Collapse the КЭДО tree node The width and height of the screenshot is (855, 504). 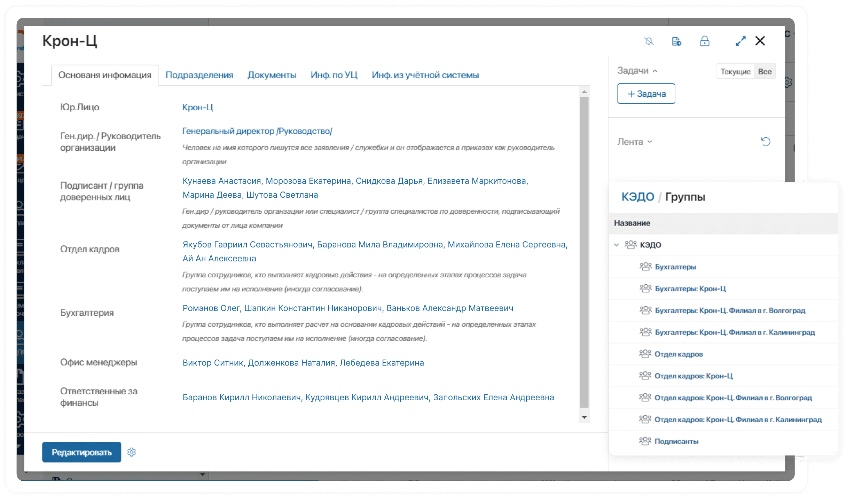coord(617,245)
